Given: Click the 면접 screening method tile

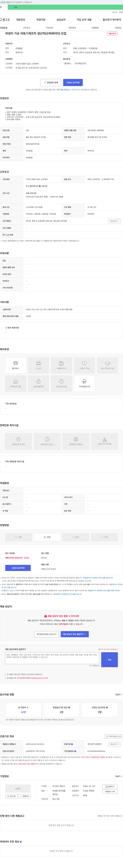Looking at the screenshot, I should (47, 537).
